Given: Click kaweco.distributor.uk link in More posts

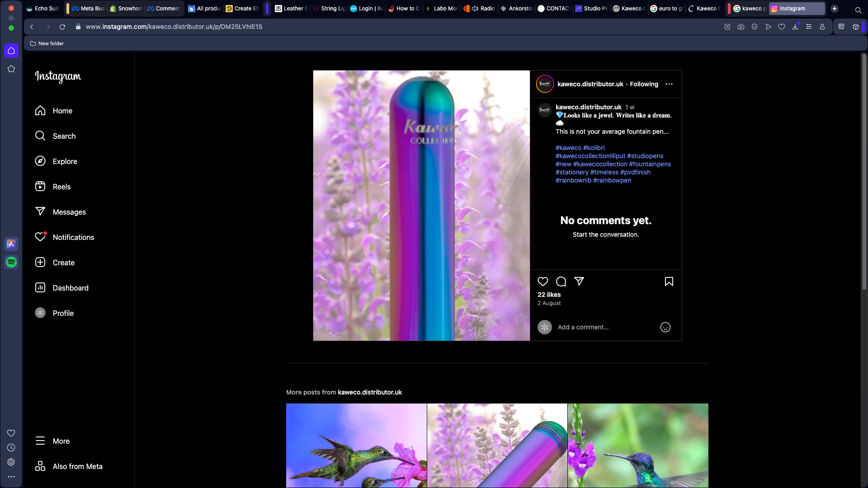Looking at the screenshot, I should (370, 392).
